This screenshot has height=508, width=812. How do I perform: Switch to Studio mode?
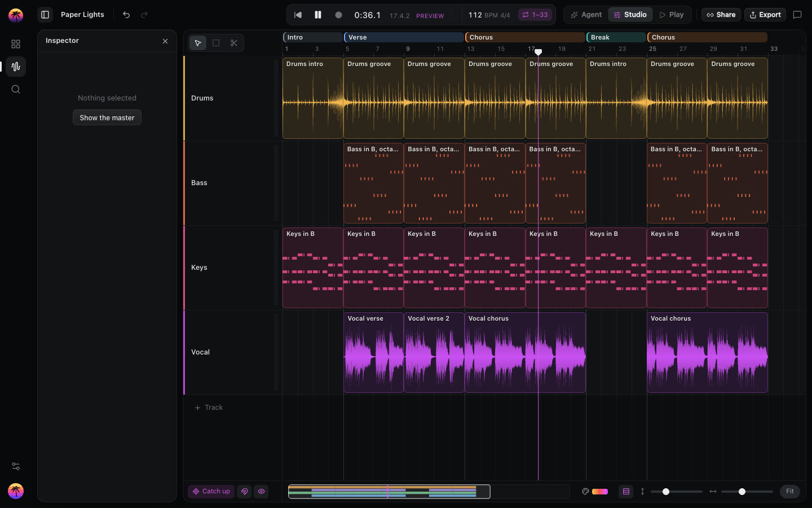point(630,15)
